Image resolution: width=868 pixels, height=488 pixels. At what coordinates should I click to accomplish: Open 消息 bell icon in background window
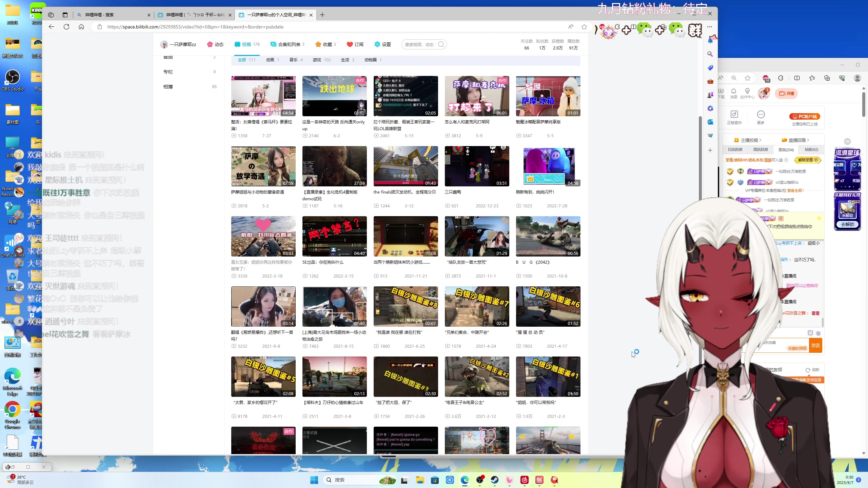(733, 93)
